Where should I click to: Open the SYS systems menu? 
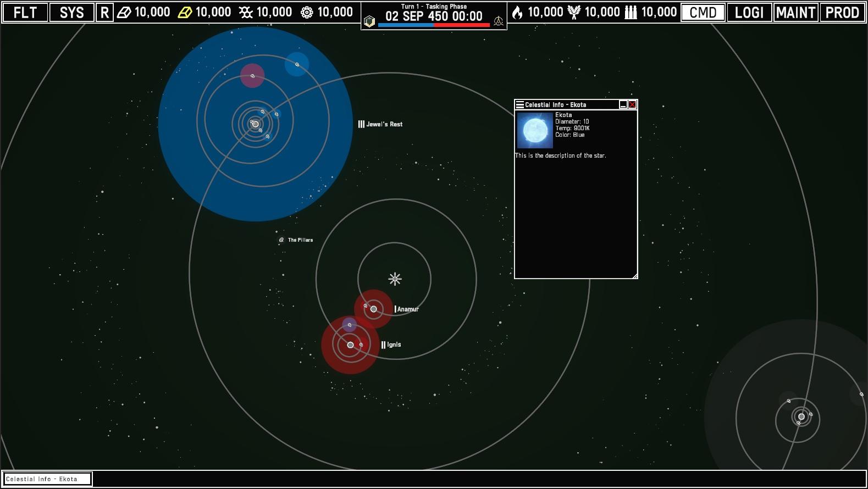click(71, 12)
